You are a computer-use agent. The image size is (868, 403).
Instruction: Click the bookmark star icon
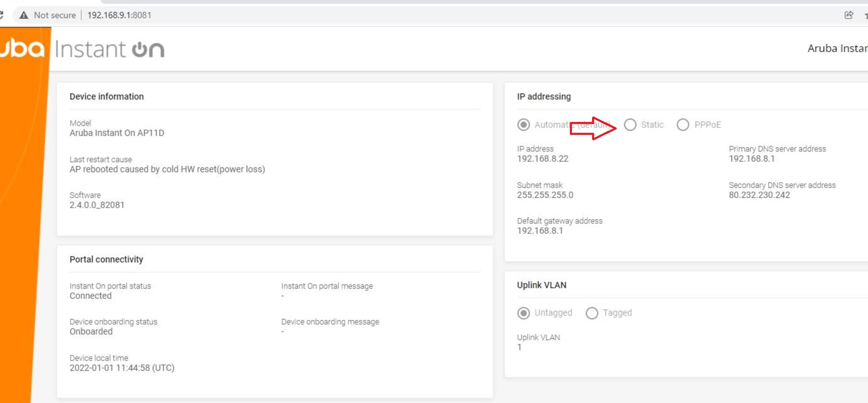coord(866,16)
